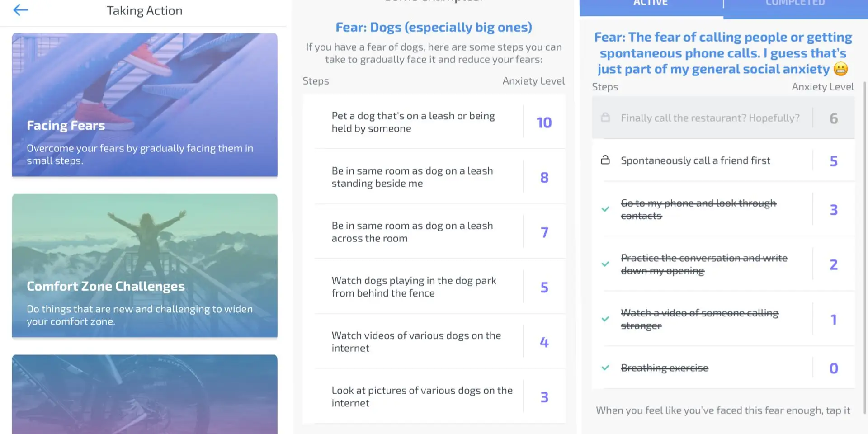Click the crossed-out 'Practice the conversation' step text
The height and width of the screenshot is (434, 868).
pos(704,264)
